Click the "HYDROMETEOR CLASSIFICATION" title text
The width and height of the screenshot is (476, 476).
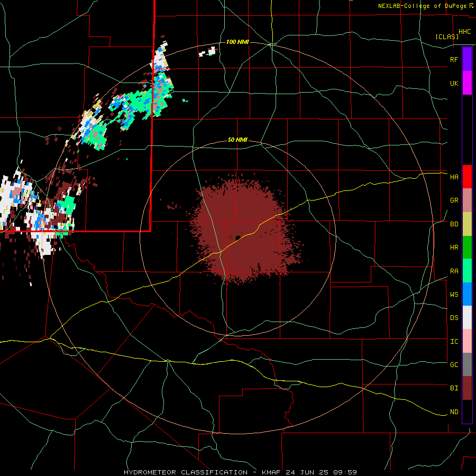point(186,472)
